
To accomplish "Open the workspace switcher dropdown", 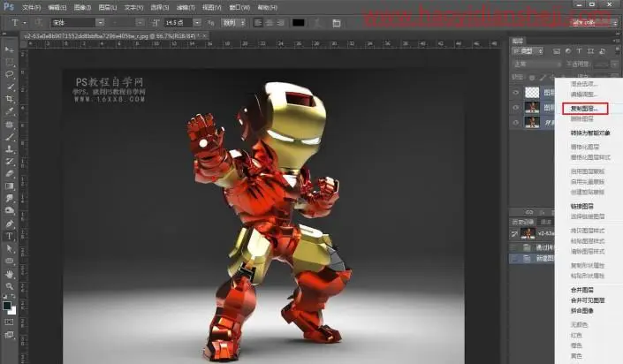I will 594,23.
